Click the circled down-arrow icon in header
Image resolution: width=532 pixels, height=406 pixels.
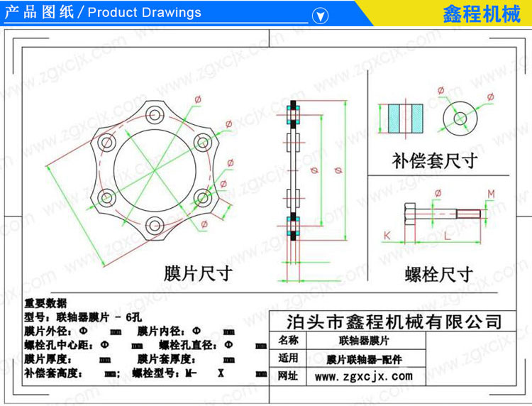coord(321,13)
